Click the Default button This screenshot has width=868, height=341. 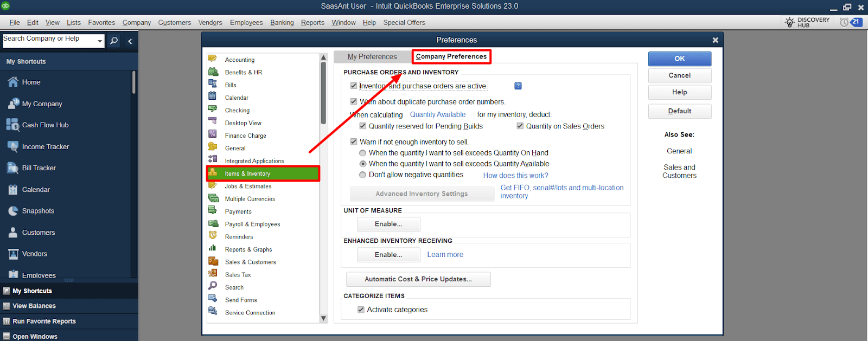[x=680, y=111]
